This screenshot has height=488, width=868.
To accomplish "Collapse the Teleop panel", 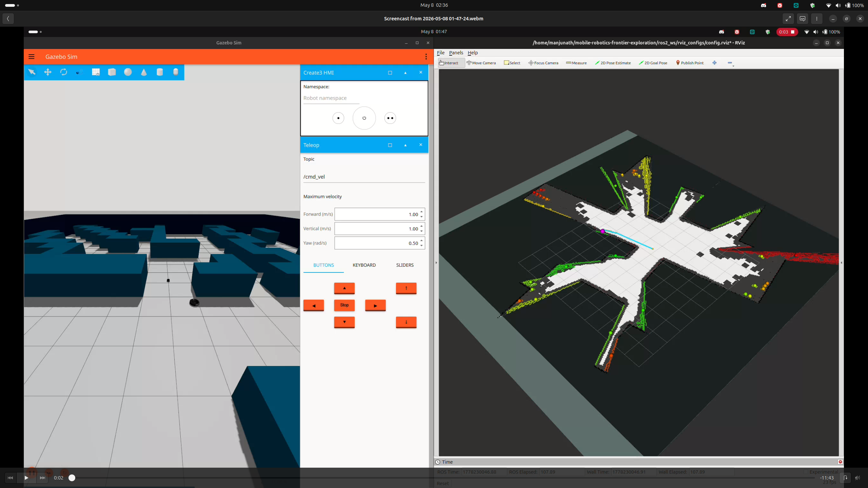I will [x=405, y=145].
